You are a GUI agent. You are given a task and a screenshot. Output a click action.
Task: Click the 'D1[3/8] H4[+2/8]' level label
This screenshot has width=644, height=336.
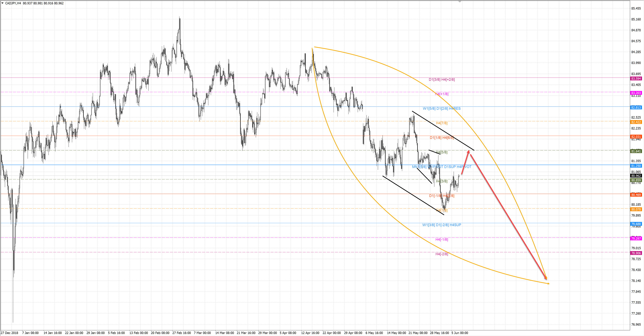tap(442, 80)
